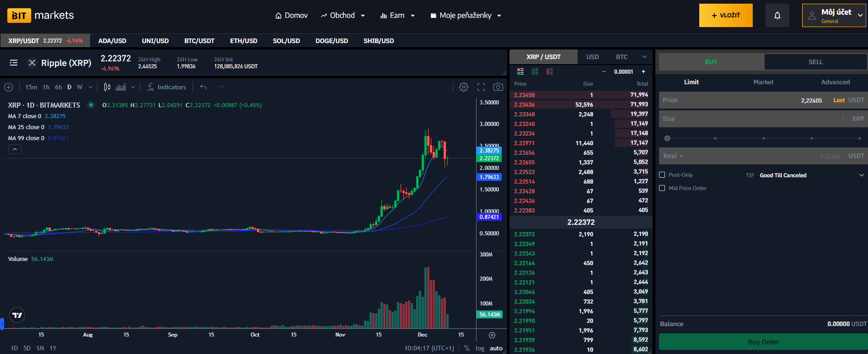868x354 pixels.
Task: Open the Indicators panel
Action: pos(166,87)
